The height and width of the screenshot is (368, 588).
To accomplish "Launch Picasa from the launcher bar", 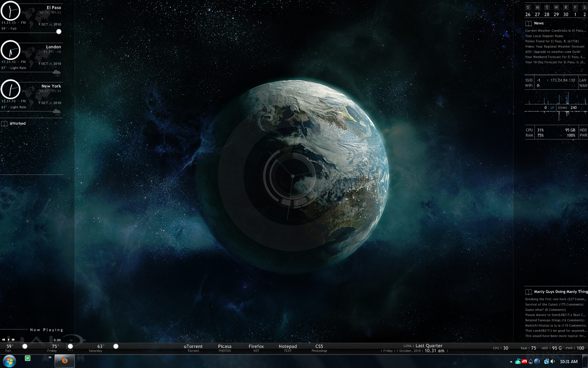I will pos(225,348).
